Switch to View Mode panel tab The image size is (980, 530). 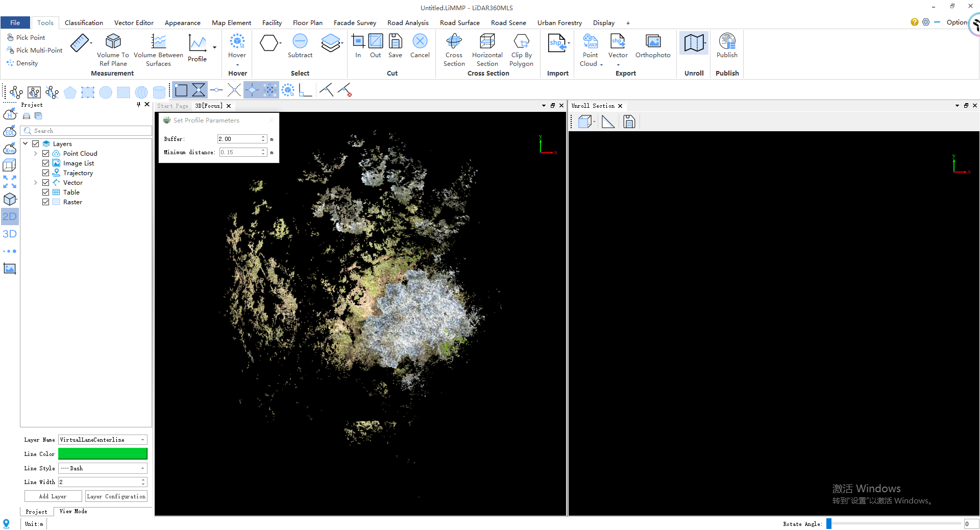coord(73,511)
